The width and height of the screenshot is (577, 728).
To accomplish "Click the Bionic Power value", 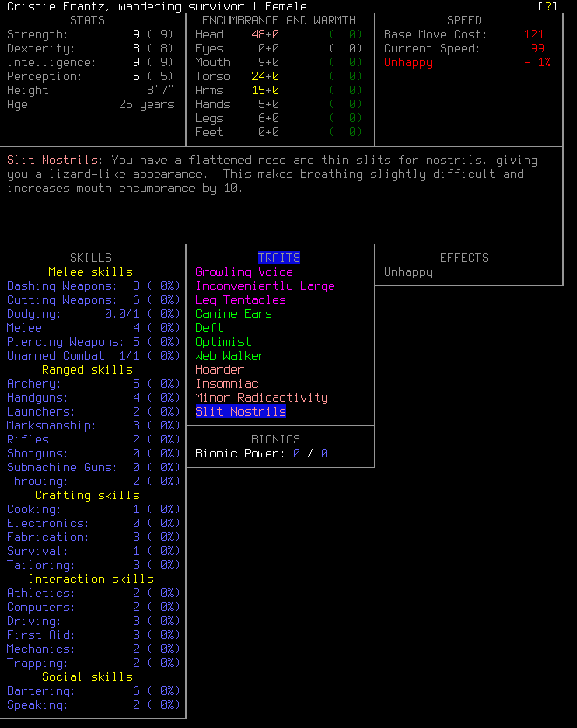I will point(311,453).
